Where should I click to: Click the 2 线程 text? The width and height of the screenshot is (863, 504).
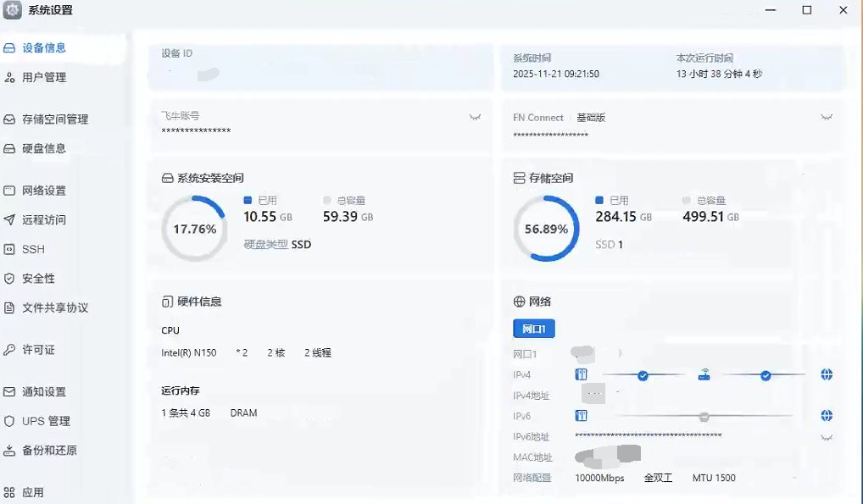tap(318, 352)
